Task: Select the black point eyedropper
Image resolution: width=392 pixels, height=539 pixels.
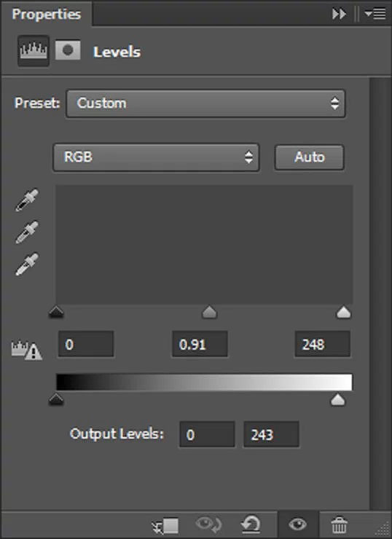Action: coord(27,200)
